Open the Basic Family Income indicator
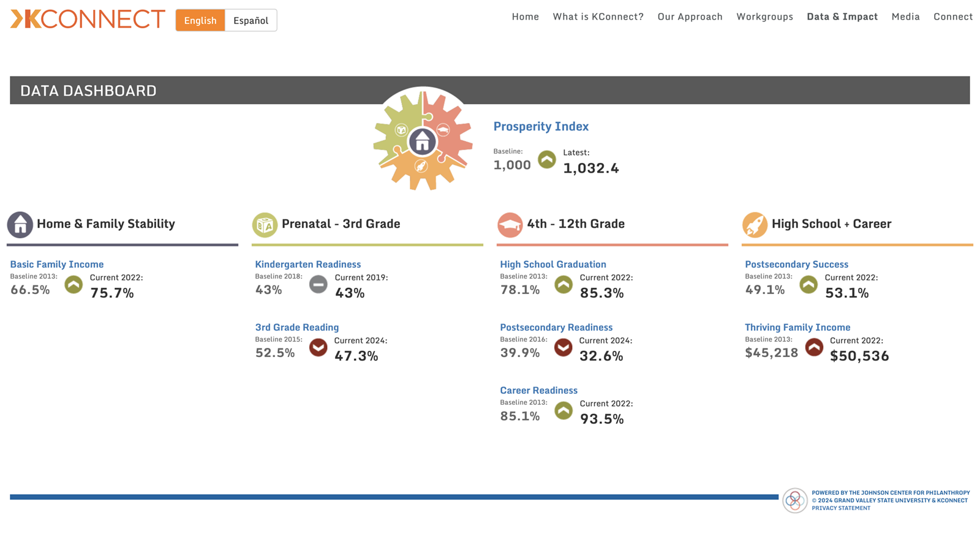 [57, 264]
